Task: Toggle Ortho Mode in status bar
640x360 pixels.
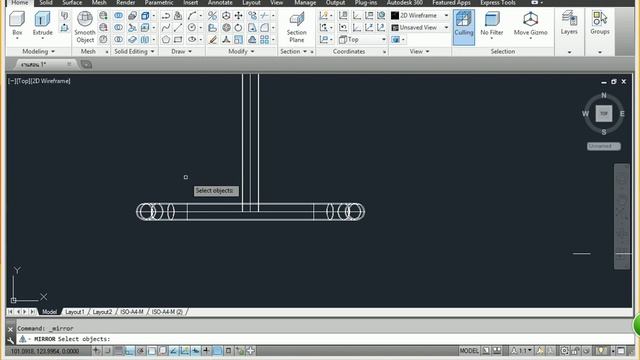Action: 129,351
